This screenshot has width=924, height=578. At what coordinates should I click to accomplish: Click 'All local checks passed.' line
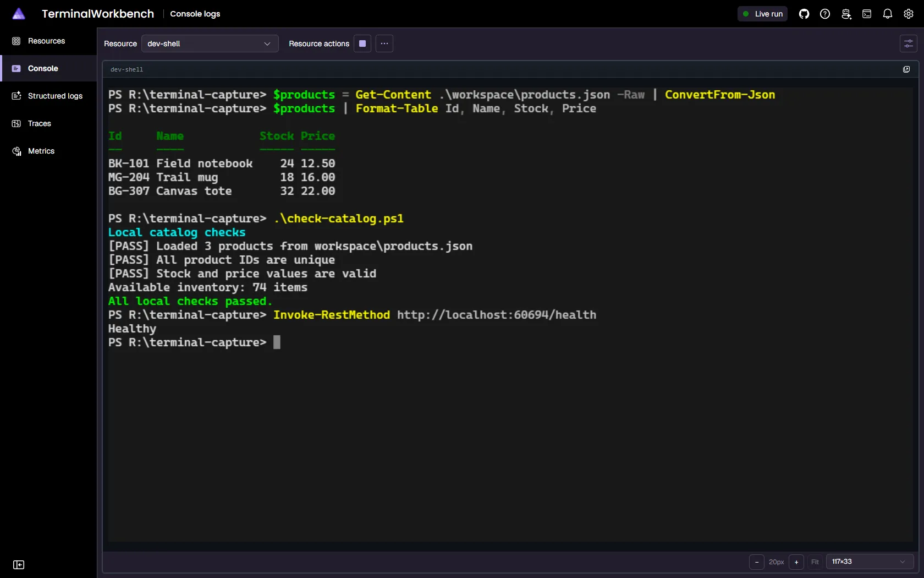pyautogui.click(x=190, y=301)
